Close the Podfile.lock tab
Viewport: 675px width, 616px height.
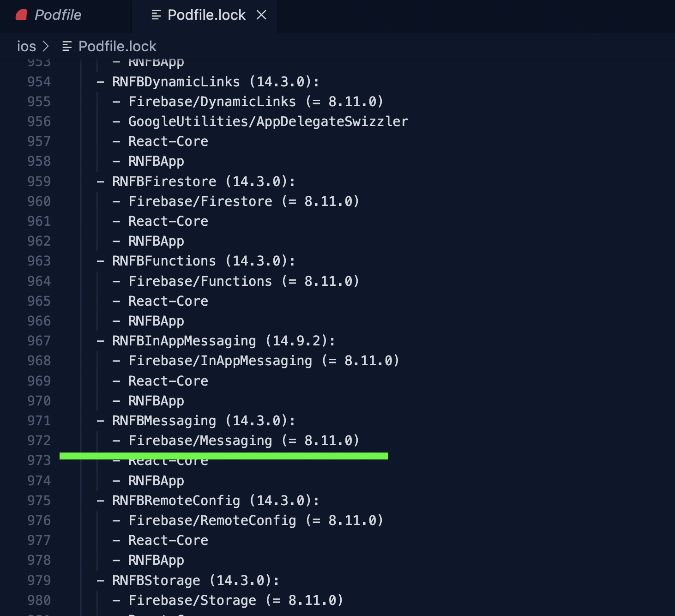pyautogui.click(x=261, y=15)
